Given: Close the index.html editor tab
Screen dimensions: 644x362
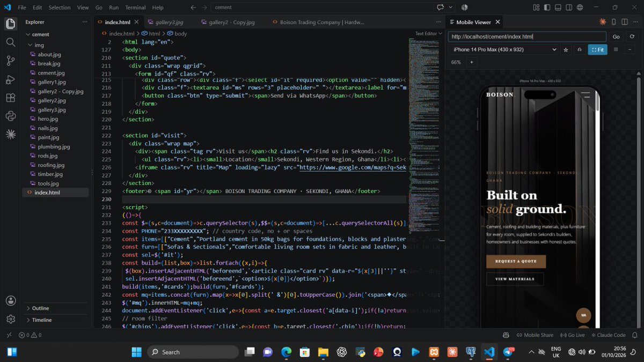Looking at the screenshot, I should coord(136,22).
